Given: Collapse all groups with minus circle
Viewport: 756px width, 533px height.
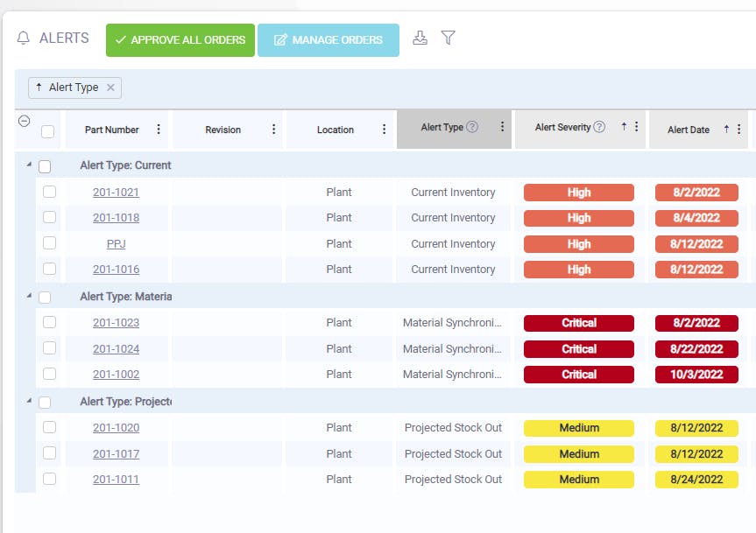Looking at the screenshot, I should (x=25, y=121).
